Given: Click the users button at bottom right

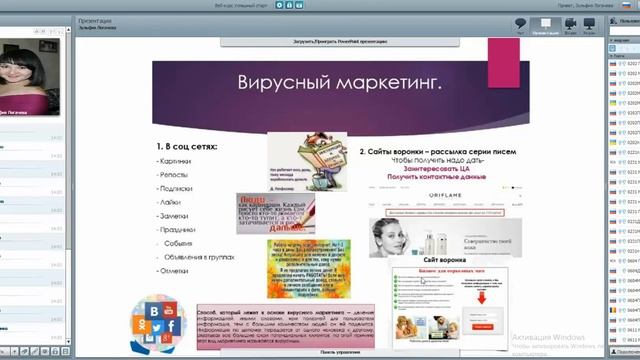Looking at the screenshot, I should (x=624, y=351).
